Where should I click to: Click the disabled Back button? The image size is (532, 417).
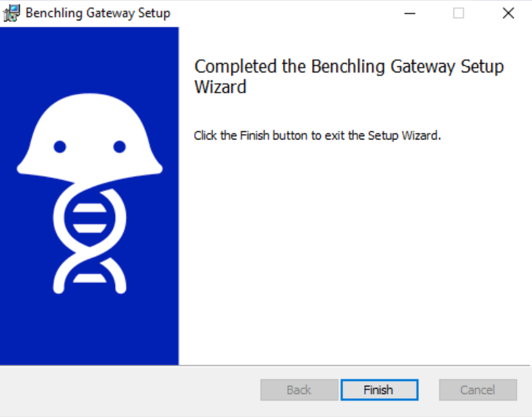[298, 390]
